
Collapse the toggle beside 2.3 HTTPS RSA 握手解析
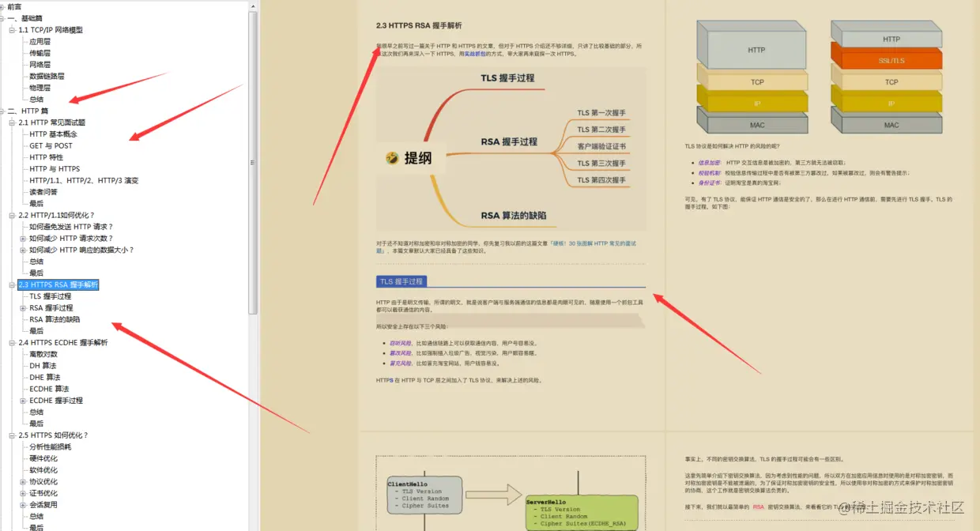click(x=13, y=284)
